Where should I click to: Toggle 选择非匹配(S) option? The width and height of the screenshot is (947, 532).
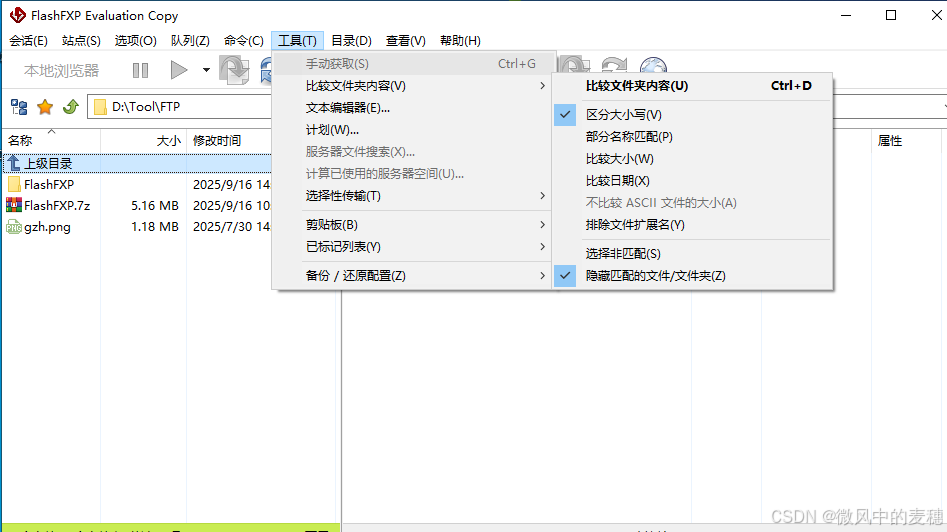pos(692,254)
